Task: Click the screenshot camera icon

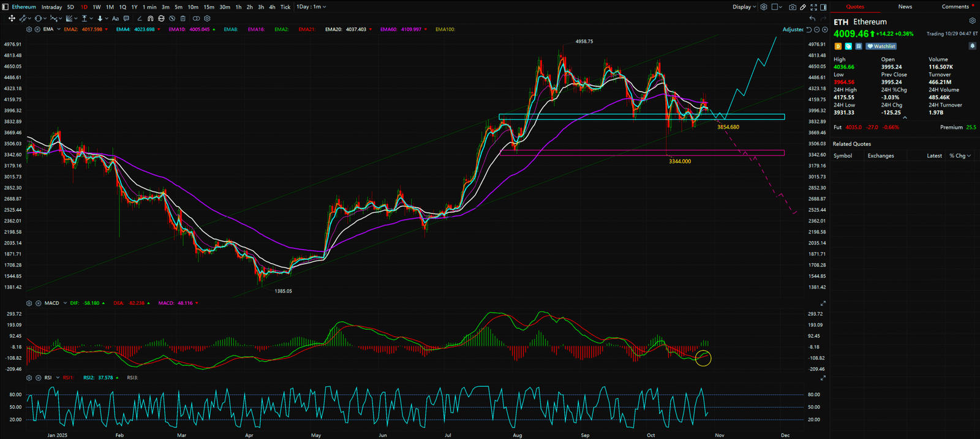Action: point(793,7)
